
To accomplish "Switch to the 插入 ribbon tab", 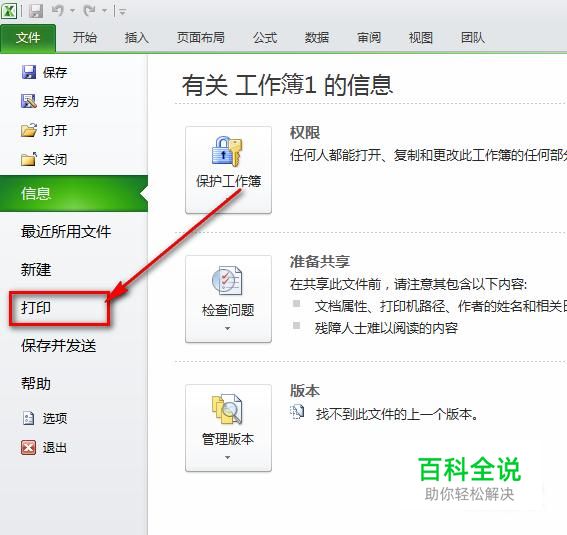I will point(137,38).
